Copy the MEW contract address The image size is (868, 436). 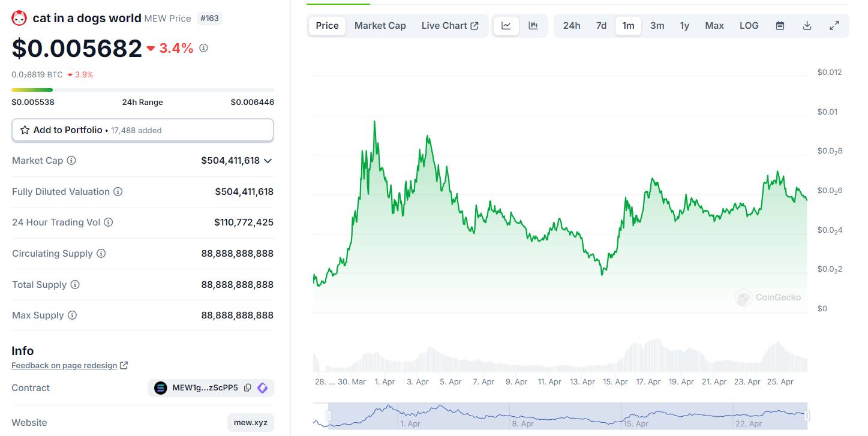pyautogui.click(x=248, y=388)
